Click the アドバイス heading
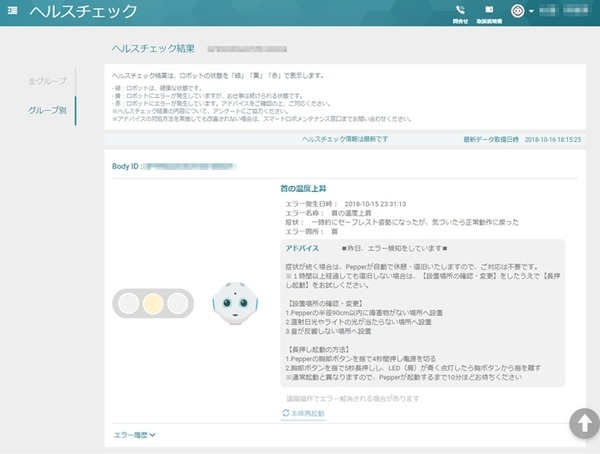600x454 pixels. click(302, 248)
